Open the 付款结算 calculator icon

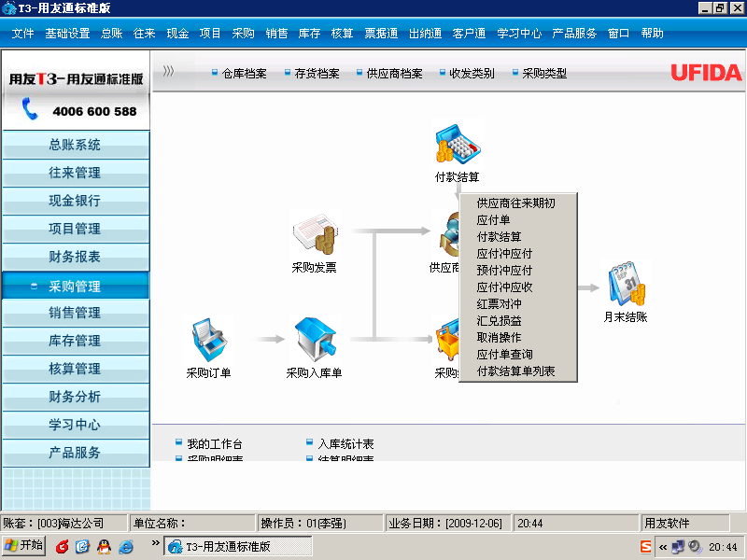point(458,144)
